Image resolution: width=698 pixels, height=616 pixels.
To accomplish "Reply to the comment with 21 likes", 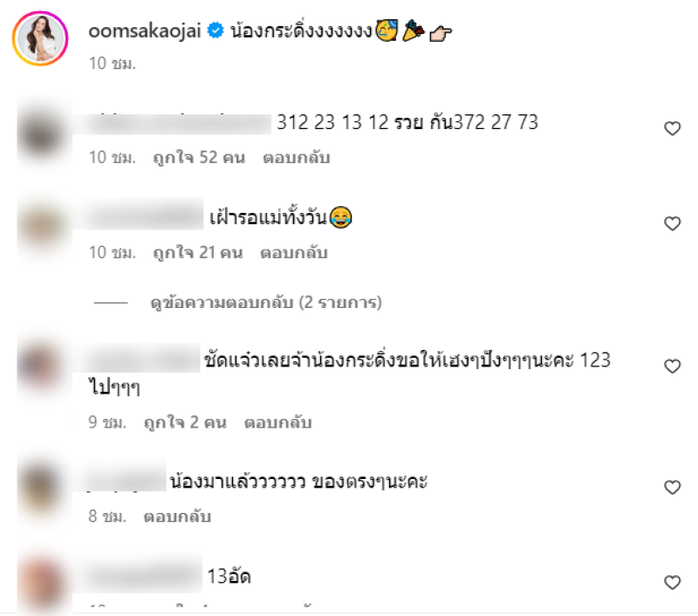I will click(x=294, y=253).
